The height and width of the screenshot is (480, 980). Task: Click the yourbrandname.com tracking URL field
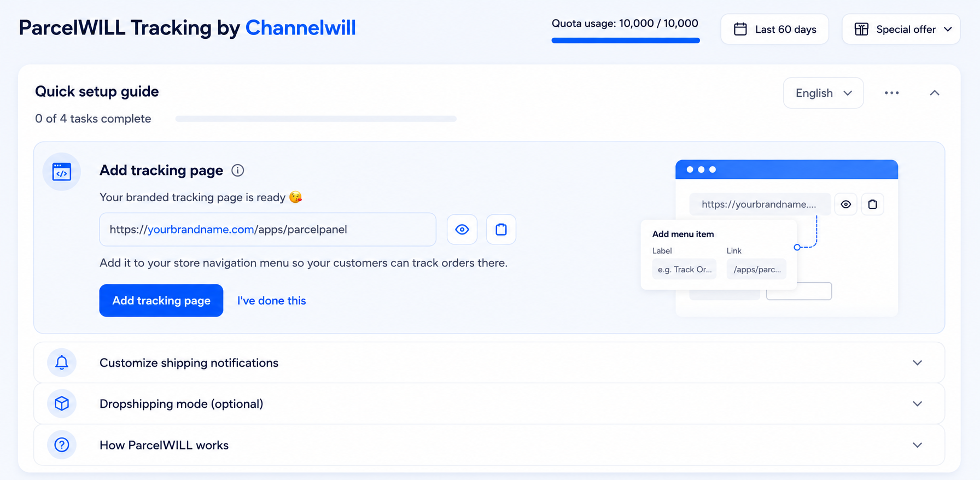(x=268, y=230)
